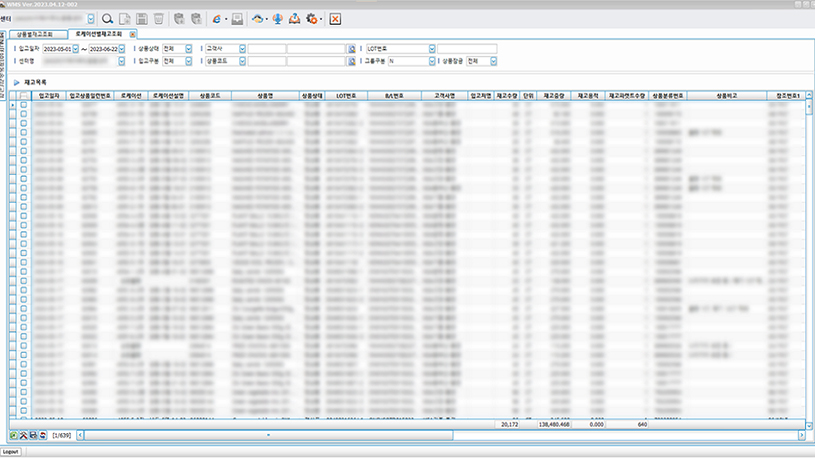Viewport: 815px width, 458px height.
Task: Tick the checkbox on the second grid row
Action: click(24, 115)
